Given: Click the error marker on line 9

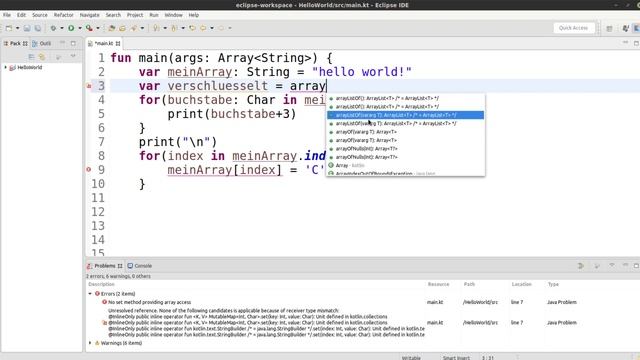Looking at the screenshot, I should [x=89, y=169].
